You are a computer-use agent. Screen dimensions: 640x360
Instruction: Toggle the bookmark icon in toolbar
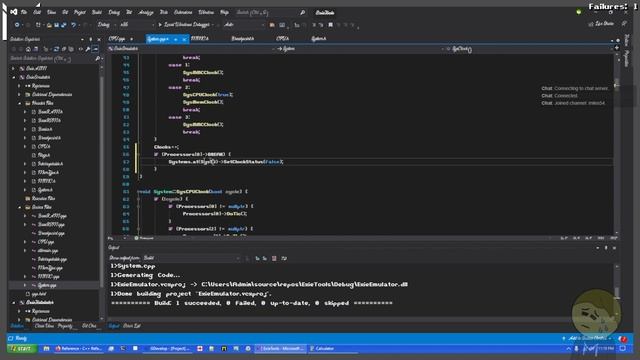click(331, 25)
